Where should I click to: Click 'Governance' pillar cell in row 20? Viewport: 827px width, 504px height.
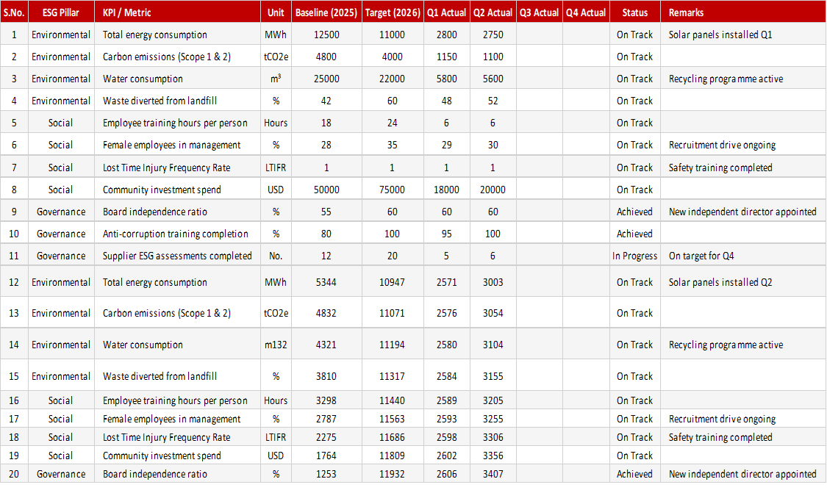click(61, 475)
